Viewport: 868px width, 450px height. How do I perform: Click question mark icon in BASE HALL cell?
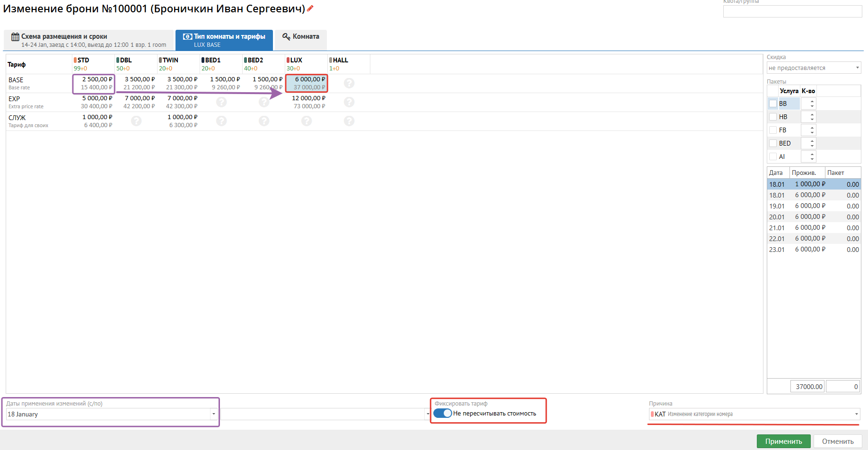[x=349, y=83]
